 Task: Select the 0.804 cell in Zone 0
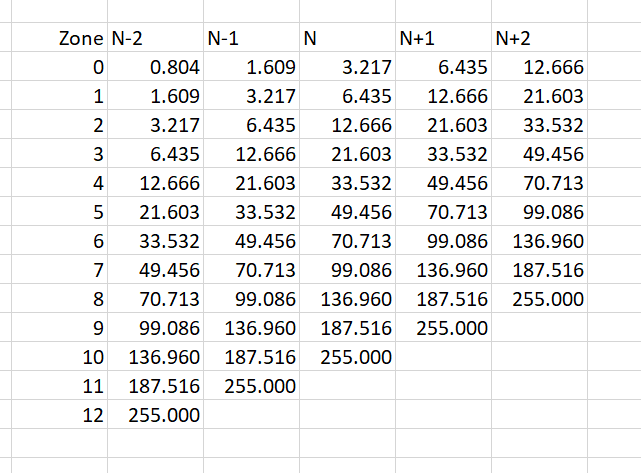pos(156,66)
